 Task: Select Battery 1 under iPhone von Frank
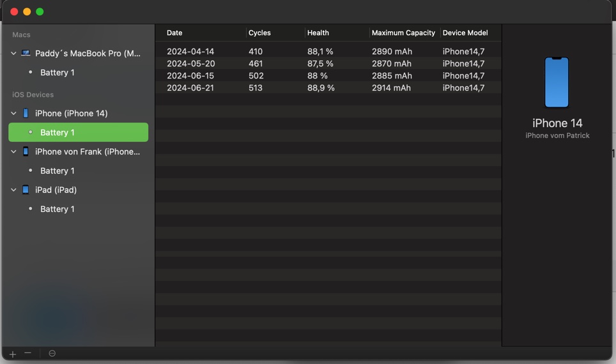click(58, 171)
